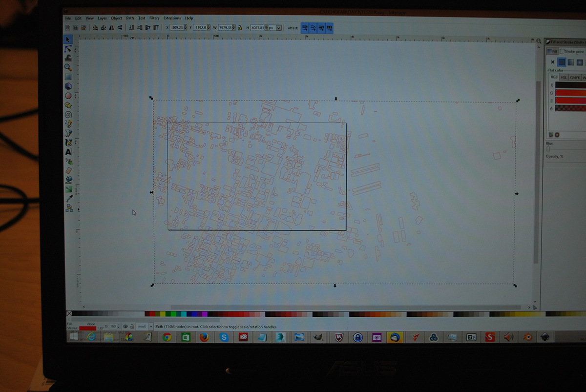Screen dimensions: 586x392
Task: Select the Color Dropper tool
Action: point(68,198)
